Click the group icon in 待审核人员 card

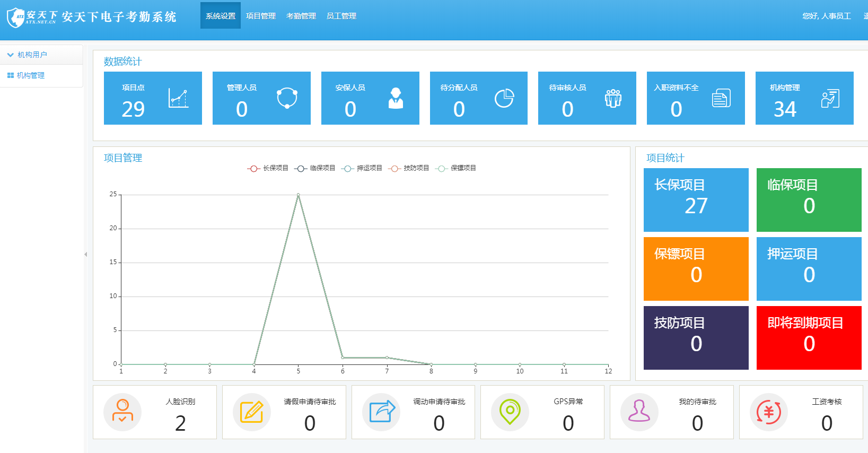point(613,98)
